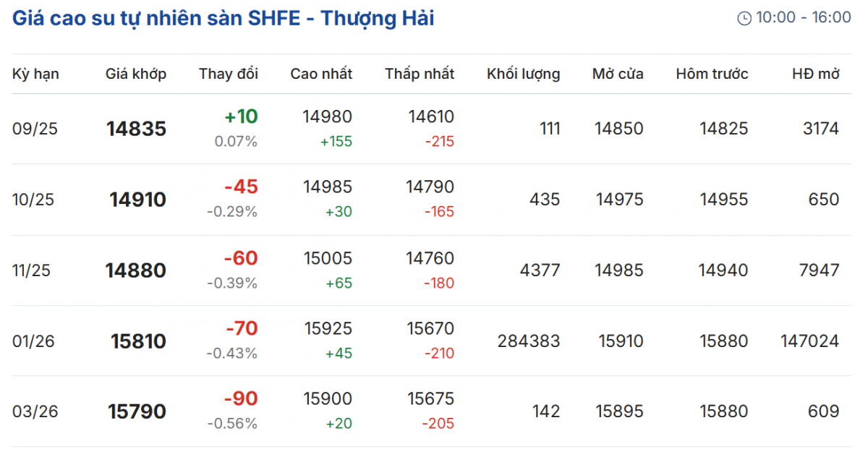Click the clock icon beside trading hours
868x449 pixels.
744,18
